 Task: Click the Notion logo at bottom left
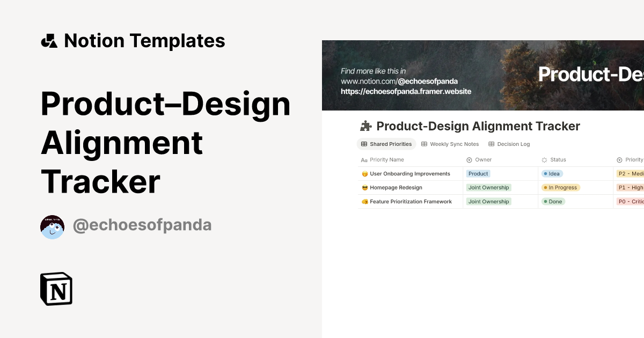click(56, 289)
